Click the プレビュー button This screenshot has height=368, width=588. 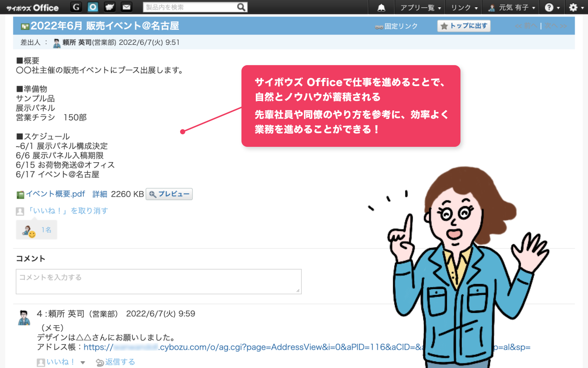pyautogui.click(x=169, y=194)
